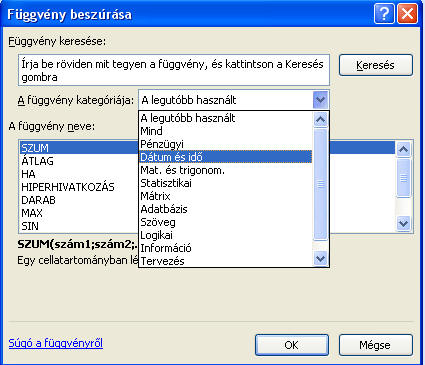425x365 pixels.
Task: Select the Adatbázis category
Action: pyautogui.click(x=225, y=209)
